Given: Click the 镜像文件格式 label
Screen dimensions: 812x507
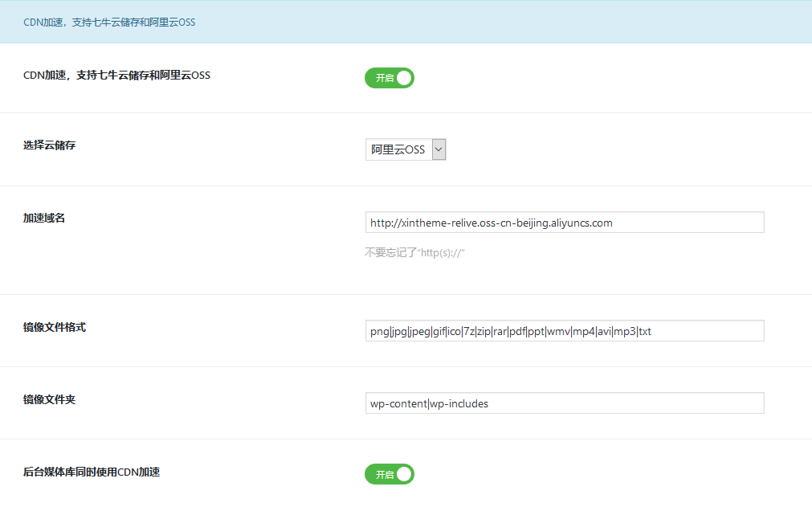Looking at the screenshot, I should [55, 327].
